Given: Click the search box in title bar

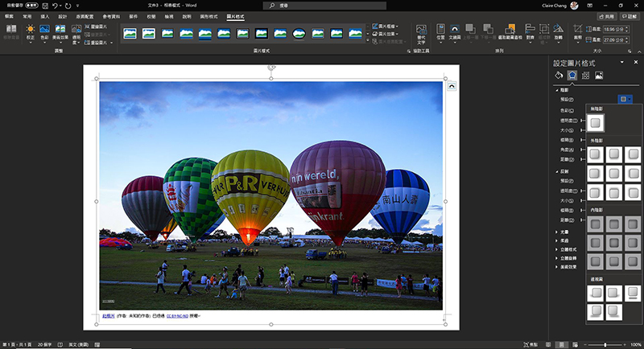Looking at the screenshot, I should click(322, 5).
